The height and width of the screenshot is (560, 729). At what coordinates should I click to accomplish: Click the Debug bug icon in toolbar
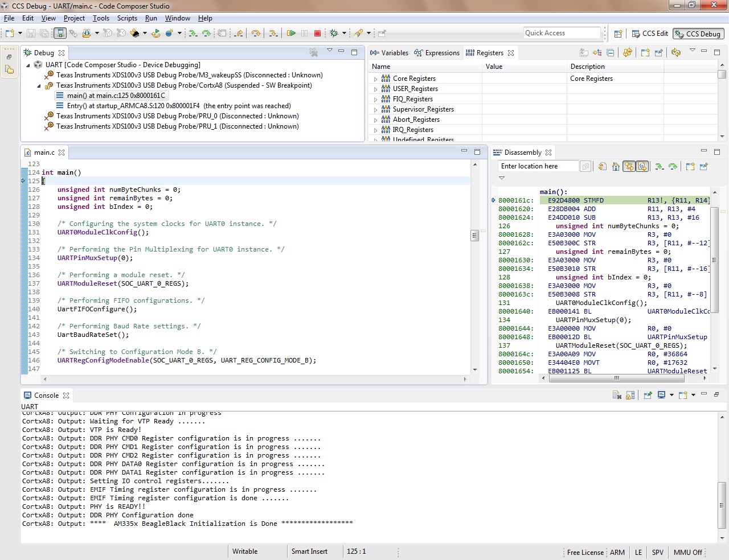click(334, 34)
